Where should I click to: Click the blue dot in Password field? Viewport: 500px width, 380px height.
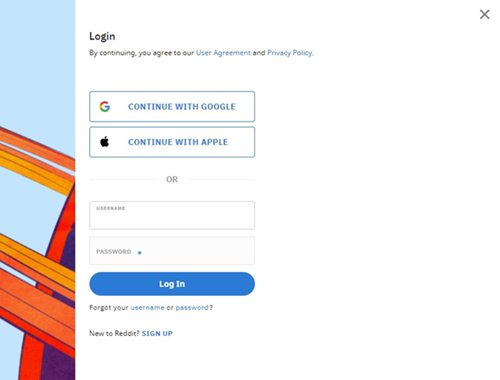(140, 253)
